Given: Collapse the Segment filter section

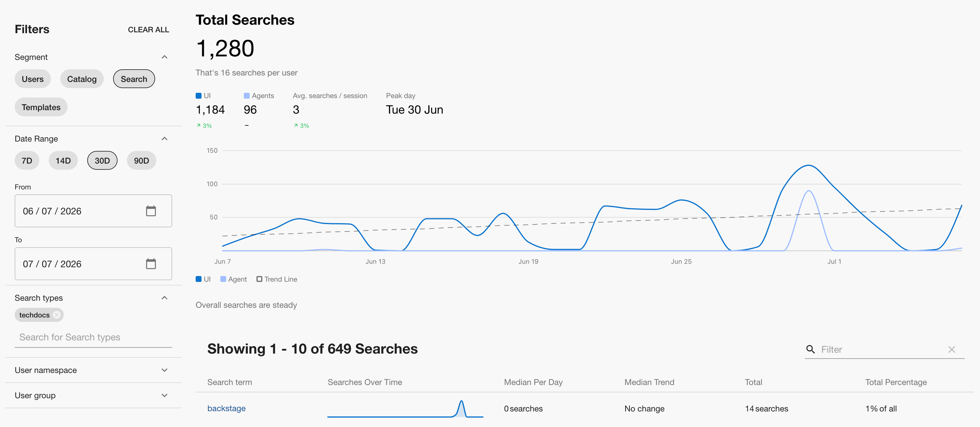Looking at the screenshot, I should click(164, 57).
